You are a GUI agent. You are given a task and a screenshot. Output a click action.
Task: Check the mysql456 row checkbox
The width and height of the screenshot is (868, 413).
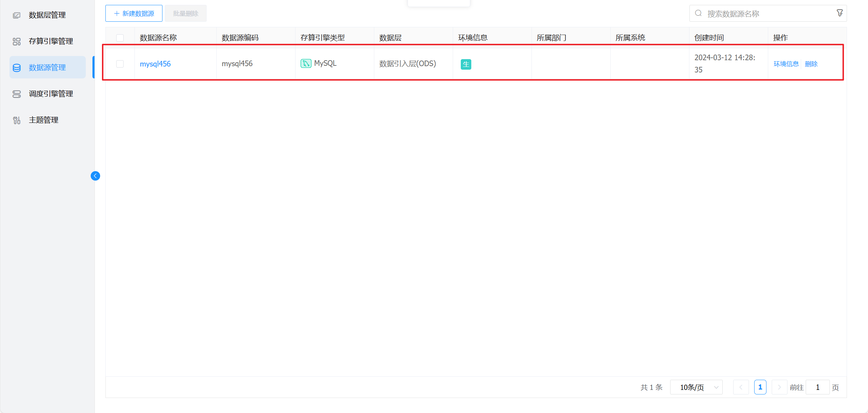120,64
